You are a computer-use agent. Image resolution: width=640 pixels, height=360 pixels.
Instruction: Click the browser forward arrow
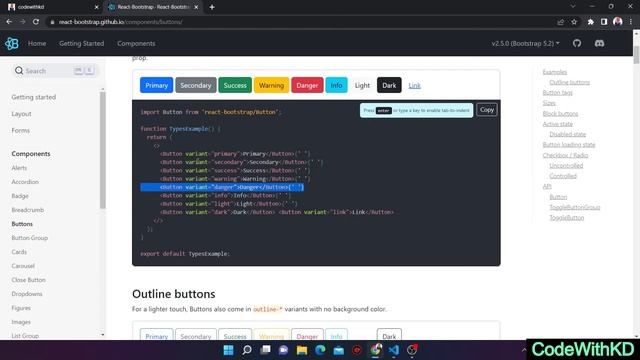coord(22,22)
